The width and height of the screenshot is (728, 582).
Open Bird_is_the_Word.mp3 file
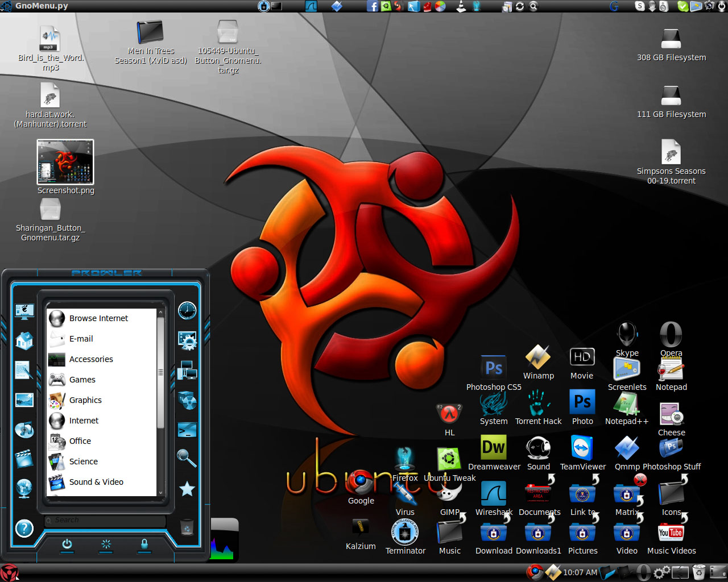(51, 48)
